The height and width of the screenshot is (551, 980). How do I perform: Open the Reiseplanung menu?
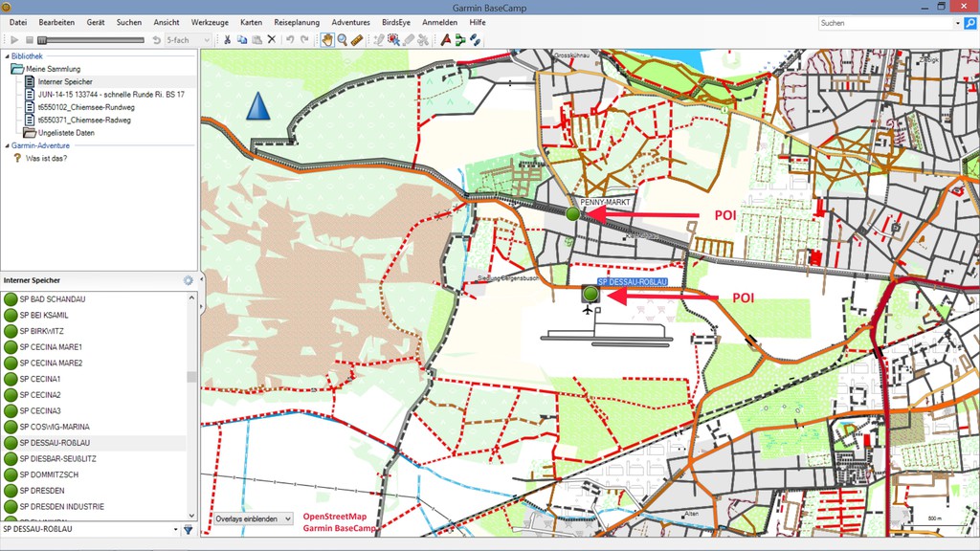[297, 22]
